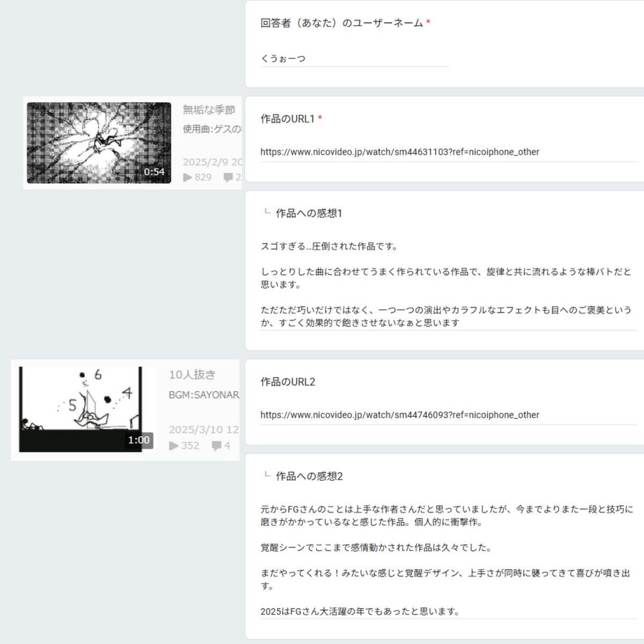Screen dimensions: 644x644
Task: Click the indent corner icon before 作品への感想2
Action: [x=266, y=475]
